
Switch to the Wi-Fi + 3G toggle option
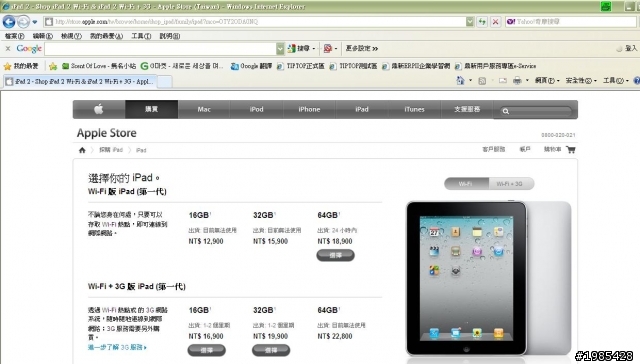point(511,184)
